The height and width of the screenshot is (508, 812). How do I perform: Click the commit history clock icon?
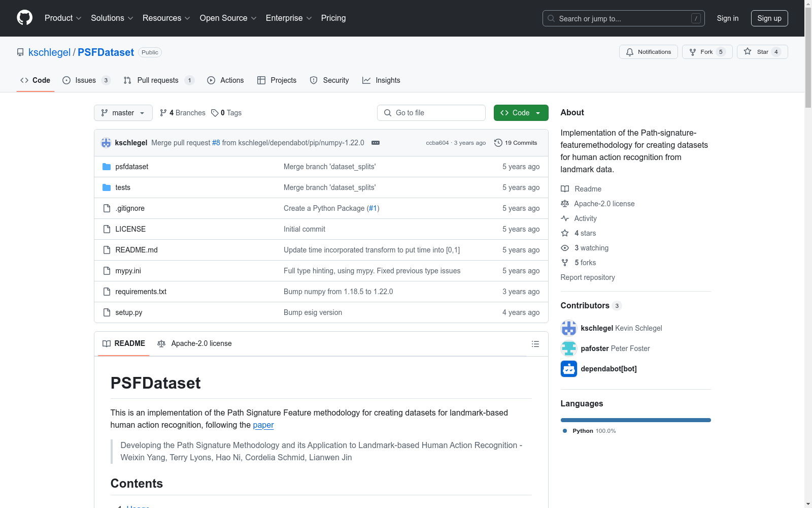coord(498,143)
